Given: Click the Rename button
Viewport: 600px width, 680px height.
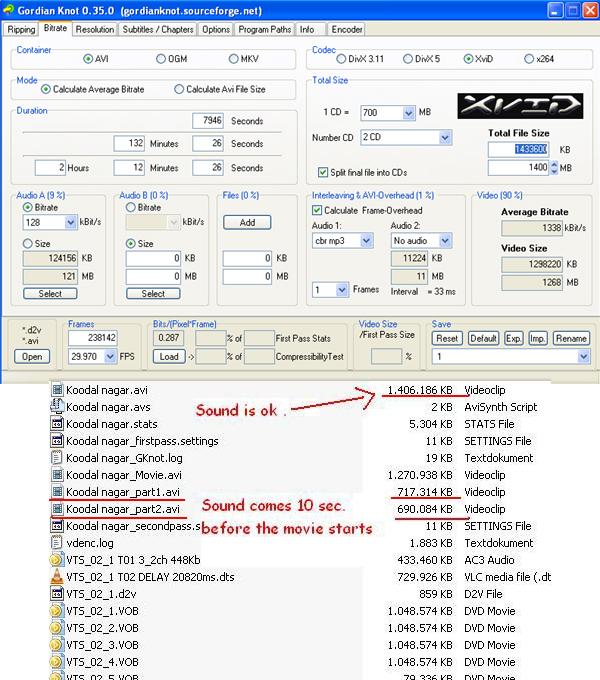Looking at the screenshot, I should pyautogui.click(x=571, y=338).
